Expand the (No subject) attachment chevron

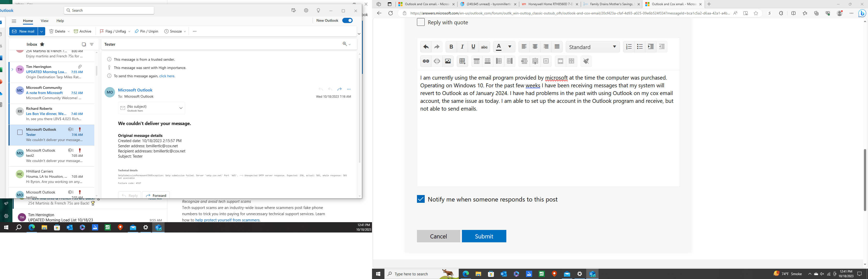(x=181, y=108)
